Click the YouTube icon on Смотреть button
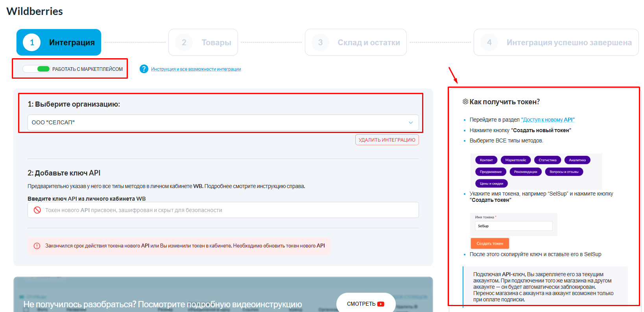Viewport: 644px width, 312px height. coord(381,304)
